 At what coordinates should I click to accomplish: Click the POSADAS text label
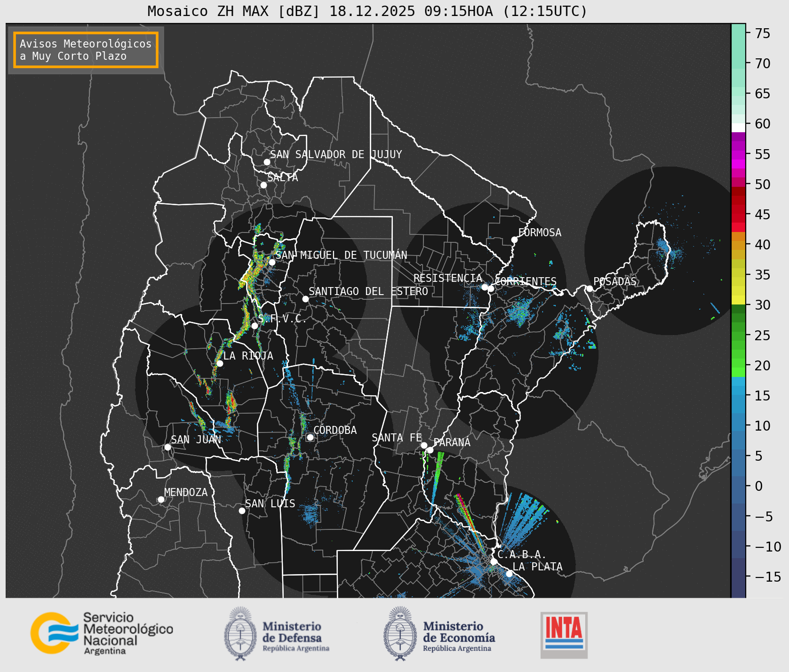click(615, 281)
